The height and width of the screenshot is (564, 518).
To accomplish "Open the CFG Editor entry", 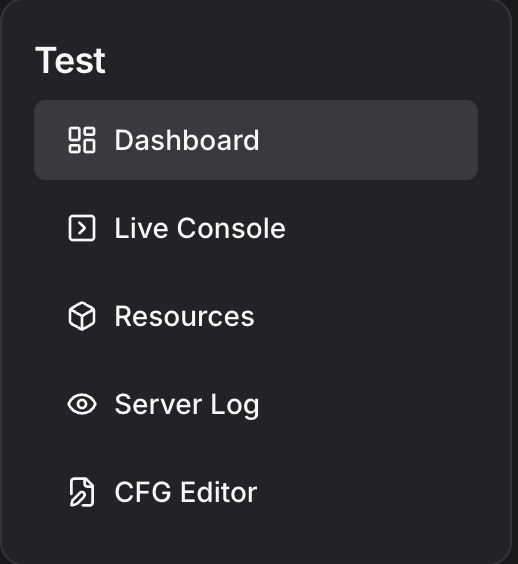I will [x=256, y=492].
